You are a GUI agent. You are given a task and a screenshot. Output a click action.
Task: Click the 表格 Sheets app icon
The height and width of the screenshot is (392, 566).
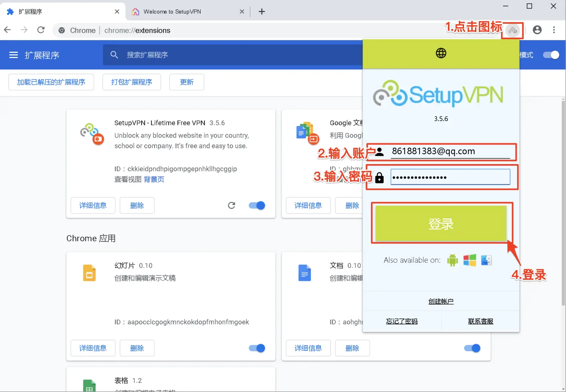pyautogui.click(x=89, y=385)
